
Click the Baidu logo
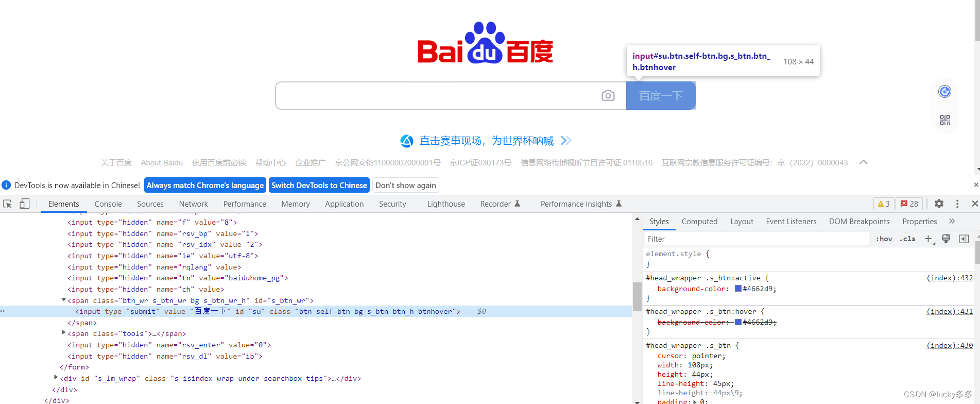click(x=485, y=43)
